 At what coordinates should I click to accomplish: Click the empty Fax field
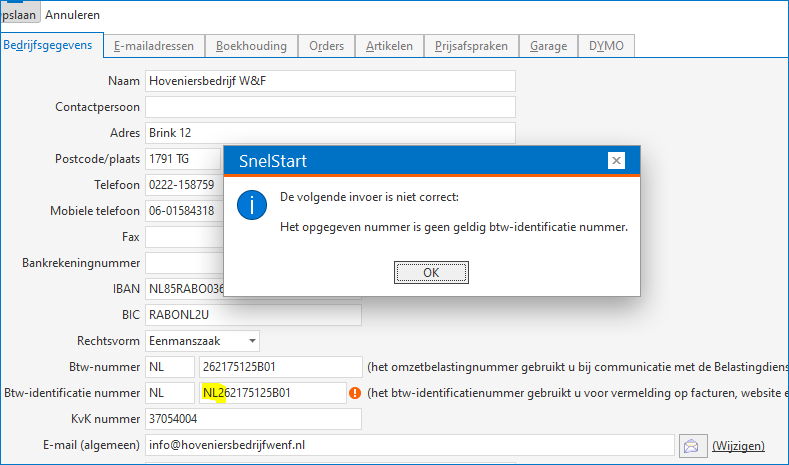point(184,237)
